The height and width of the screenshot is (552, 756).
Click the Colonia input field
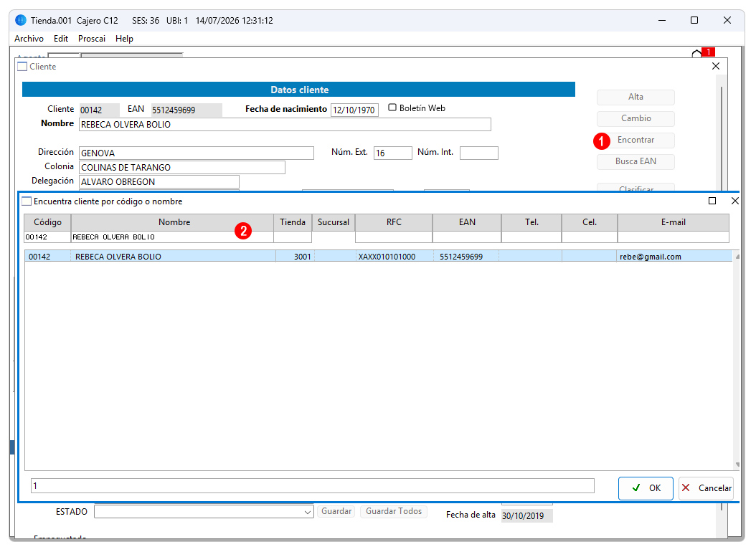(x=181, y=168)
